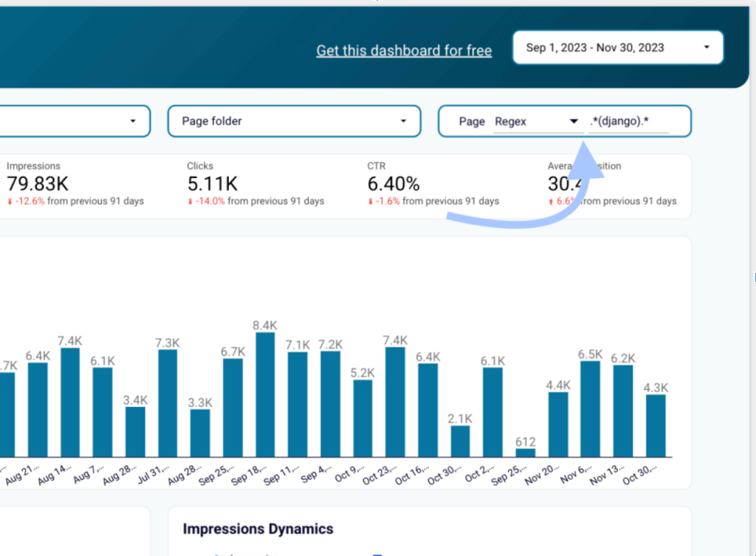The image size is (756, 556).
Task: Click the caret arrow of the Page folder filter
Action: (403, 121)
